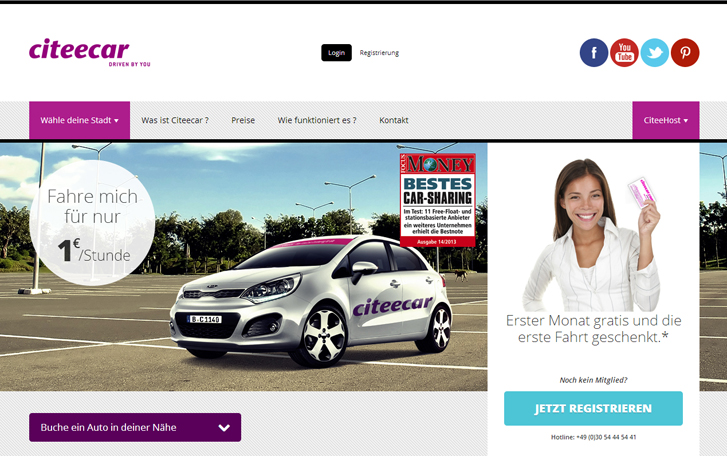Open the Registrierung link
Screen dimensions: 727x456
tap(379, 53)
